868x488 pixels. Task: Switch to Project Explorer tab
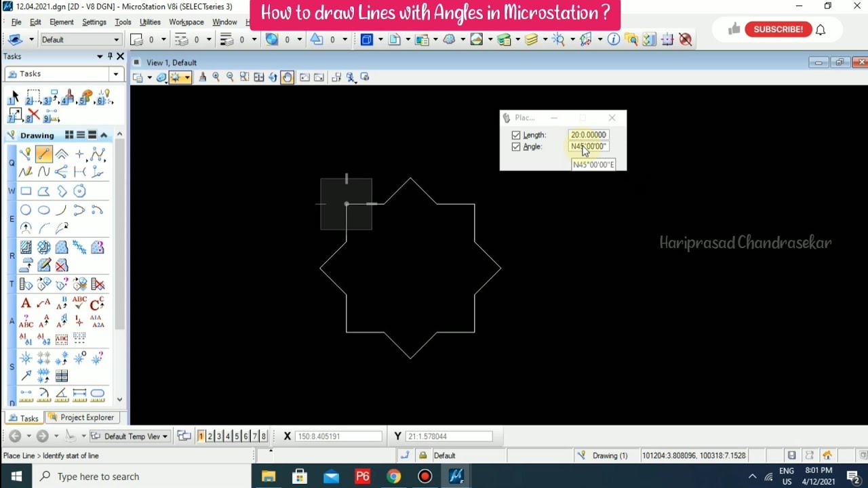pos(82,418)
